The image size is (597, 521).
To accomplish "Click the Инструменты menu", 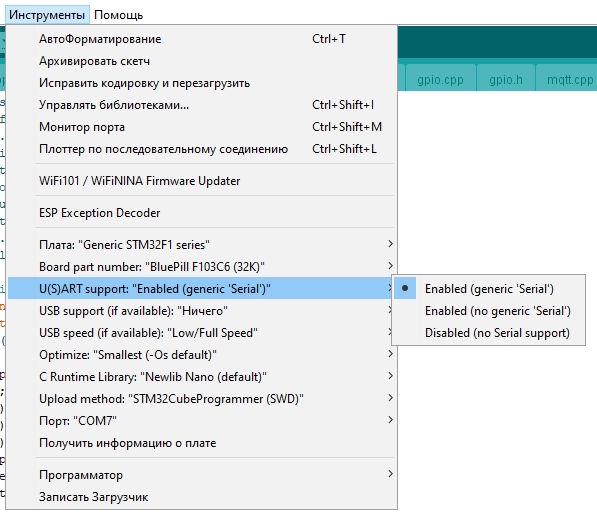I will point(47,15).
